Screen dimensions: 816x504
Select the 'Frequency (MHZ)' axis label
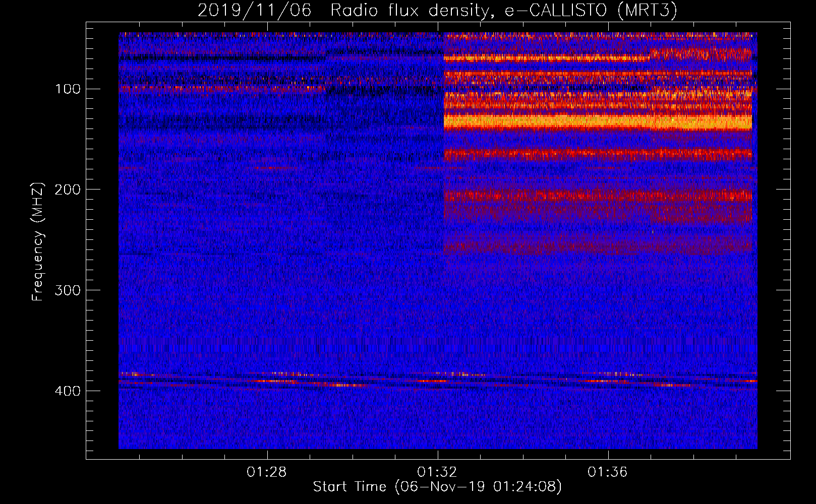38,242
